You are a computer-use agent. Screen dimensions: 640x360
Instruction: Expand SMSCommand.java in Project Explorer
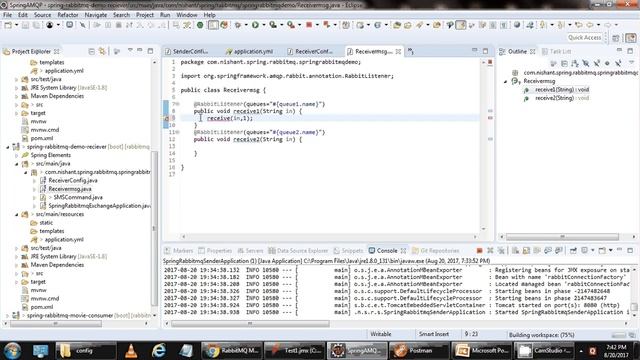click(34, 198)
